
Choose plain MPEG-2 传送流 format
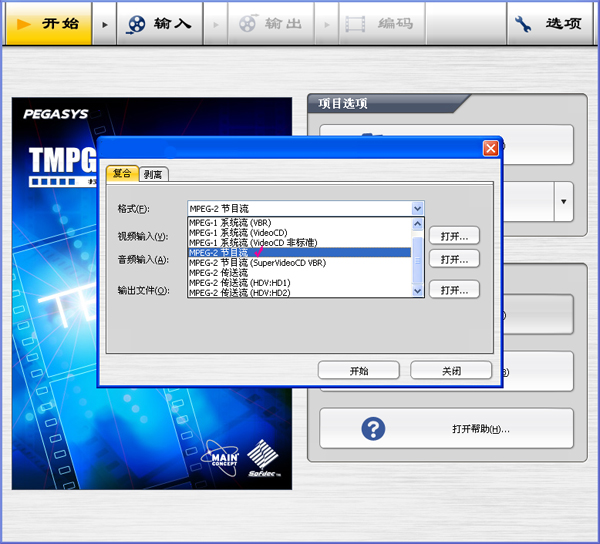(x=299, y=273)
